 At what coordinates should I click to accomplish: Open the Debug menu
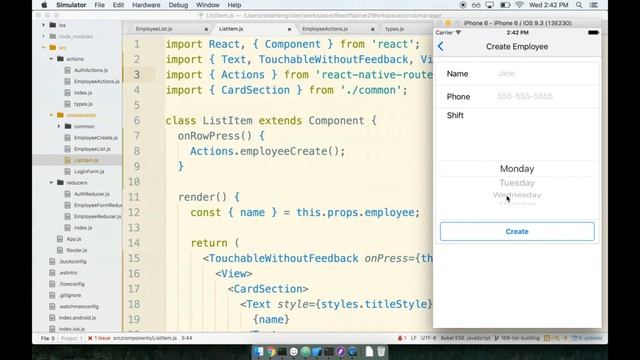pos(178,5)
